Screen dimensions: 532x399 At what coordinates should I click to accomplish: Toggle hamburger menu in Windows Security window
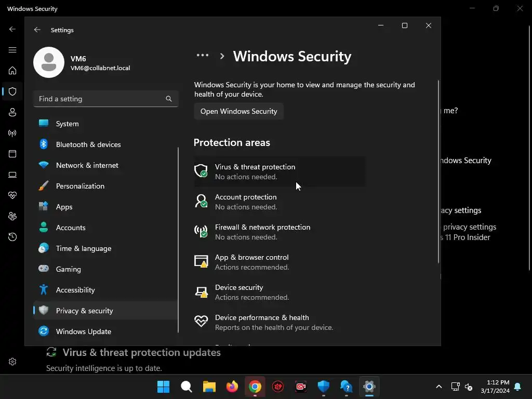(x=12, y=50)
